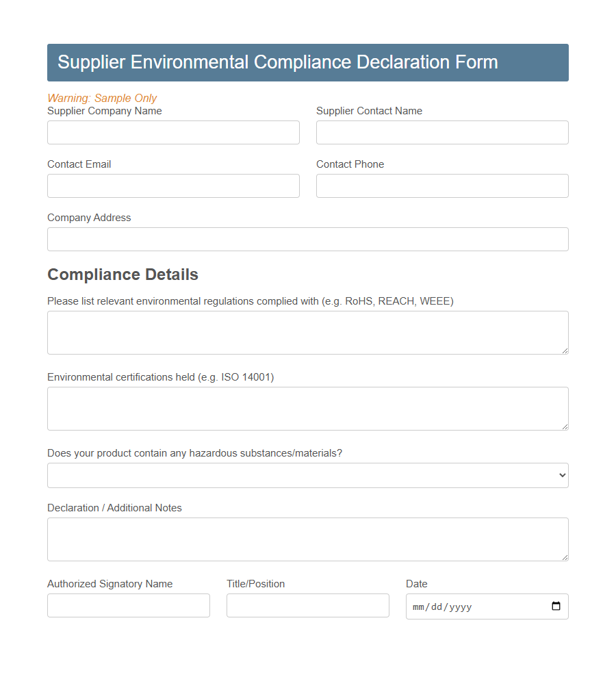The height and width of the screenshot is (677, 616).
Task: Open the hazardous substances selection chevron
Action: (x=563, y=475)
